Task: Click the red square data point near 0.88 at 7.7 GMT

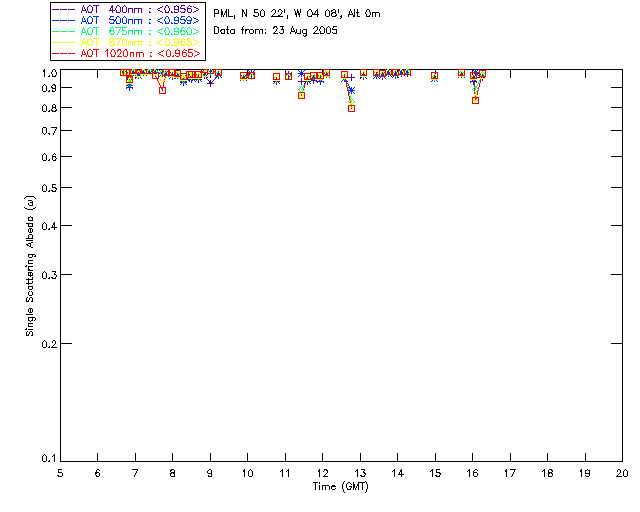Action: (162, 91)
